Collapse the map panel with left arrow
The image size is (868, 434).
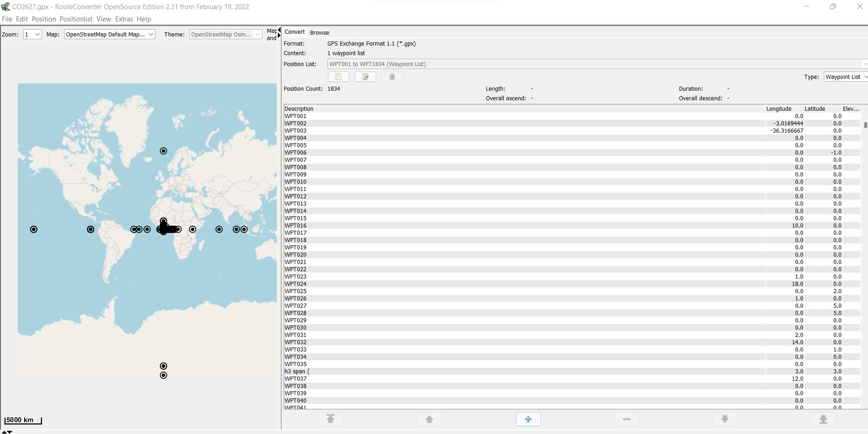279,30
